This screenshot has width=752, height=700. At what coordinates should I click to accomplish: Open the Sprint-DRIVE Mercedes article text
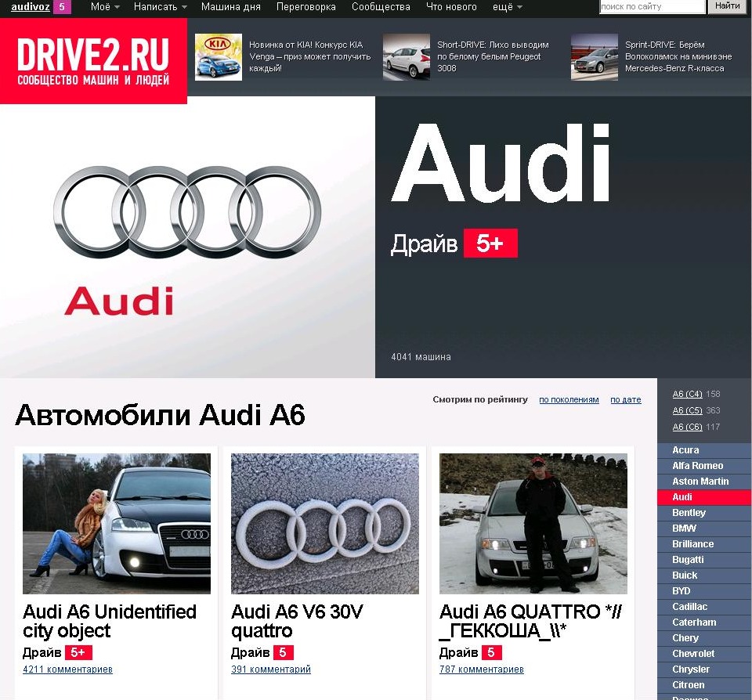tap(678, 56)
